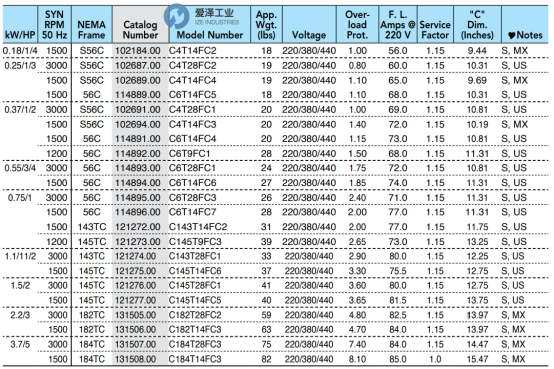
Task: Click the F.L. Amps @ 220 V header
Action: coord(397,25)
